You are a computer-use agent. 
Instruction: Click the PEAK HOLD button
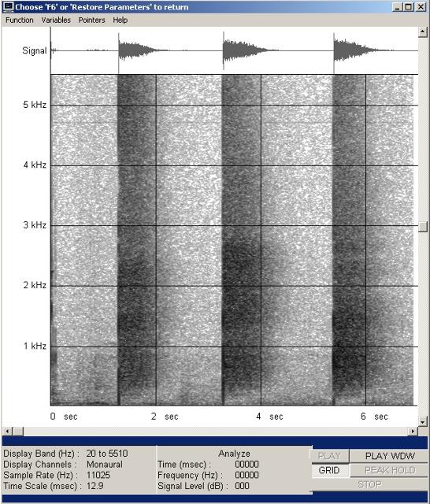point(390,470)
